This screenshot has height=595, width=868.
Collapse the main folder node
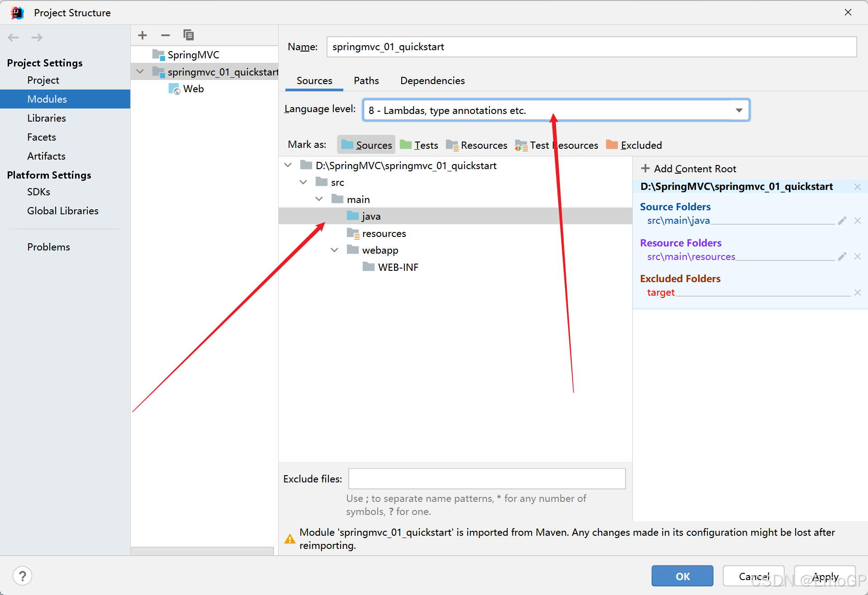pos(319,199)
